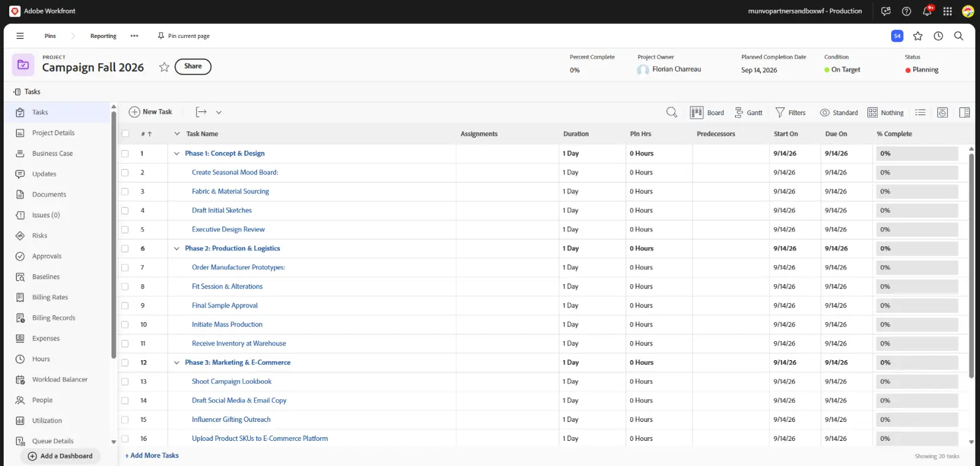The width and height of the screenshot is (980, 466).
Task: Switch to Gantt view
Action: click(x=748, y=113)
